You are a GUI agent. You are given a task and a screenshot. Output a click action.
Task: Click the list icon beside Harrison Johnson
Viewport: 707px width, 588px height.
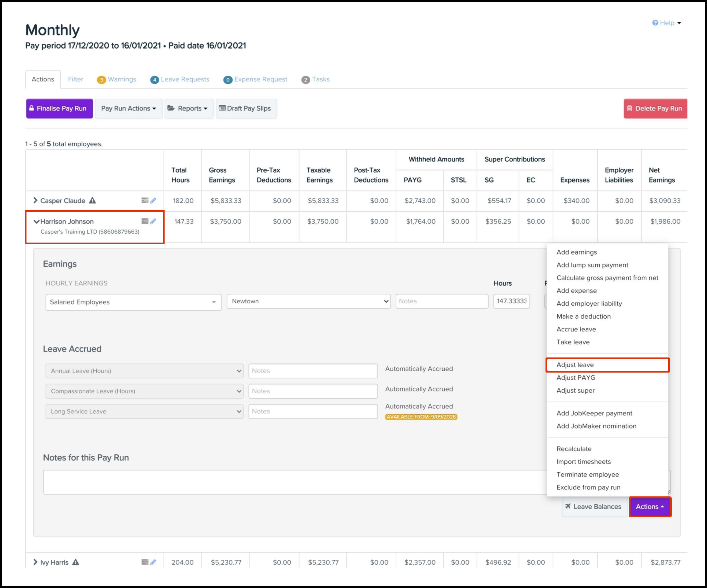[x=145, y=221]
